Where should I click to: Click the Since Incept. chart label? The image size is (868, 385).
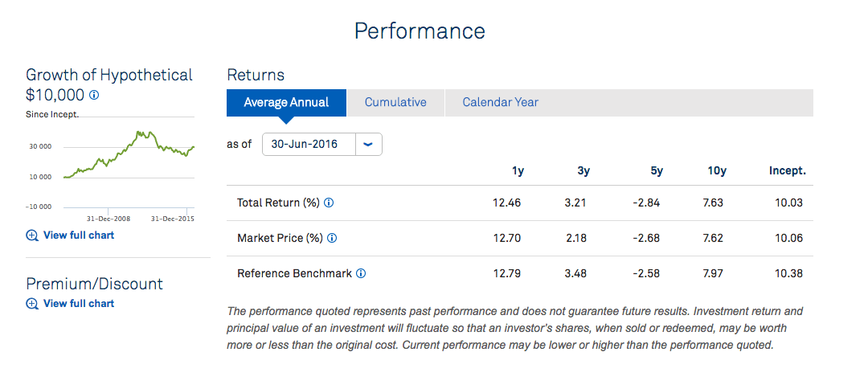point(52,115)
